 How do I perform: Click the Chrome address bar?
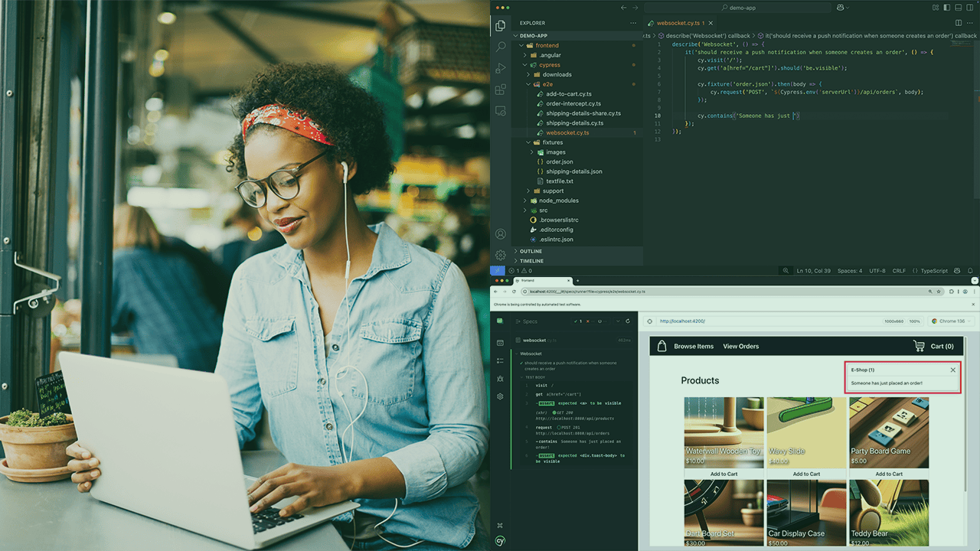click(731, 292)
